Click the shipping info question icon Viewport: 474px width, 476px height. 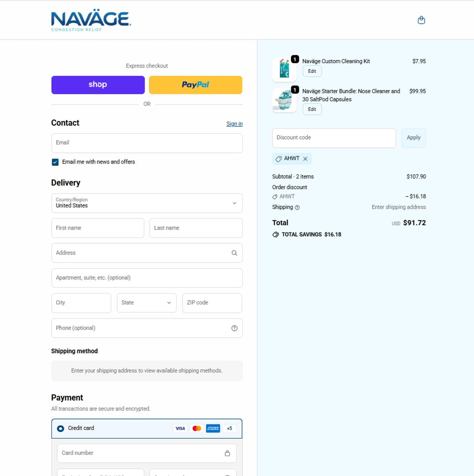(x=297, y=208)
